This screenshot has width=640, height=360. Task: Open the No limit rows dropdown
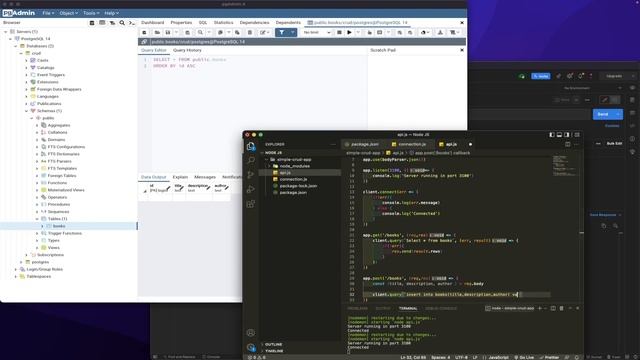[x=317, y=33]
